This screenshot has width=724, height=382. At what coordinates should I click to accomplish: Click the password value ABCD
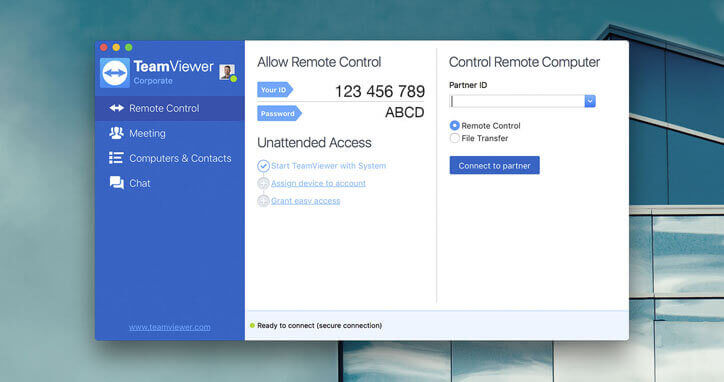[x=404, y=112]
